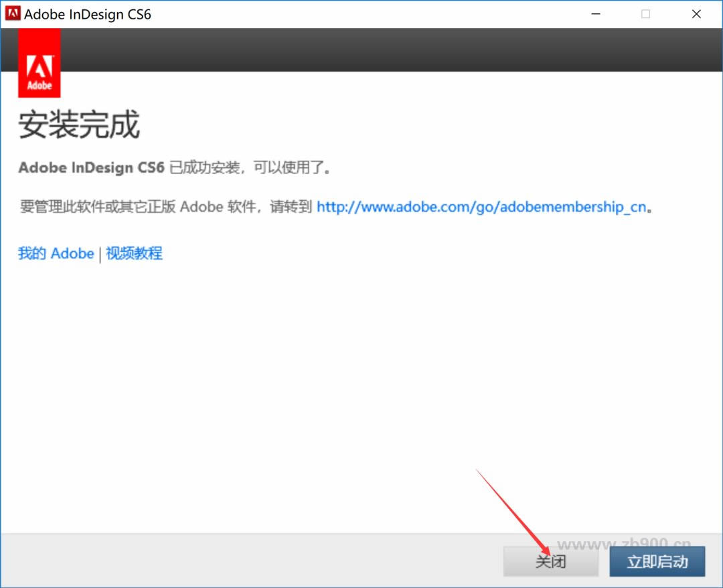Click the 安装完成 heading

79,125
